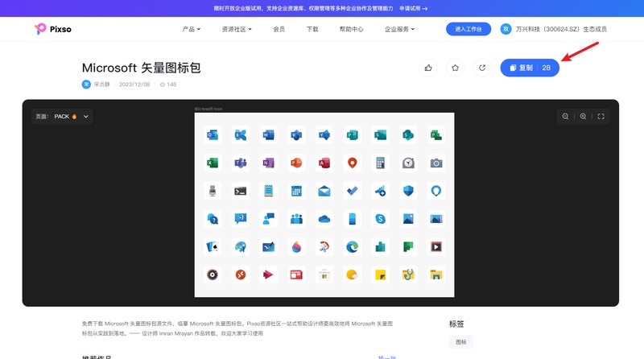
Task: Select the Word icon in the preview
Action: click(268, 134)
